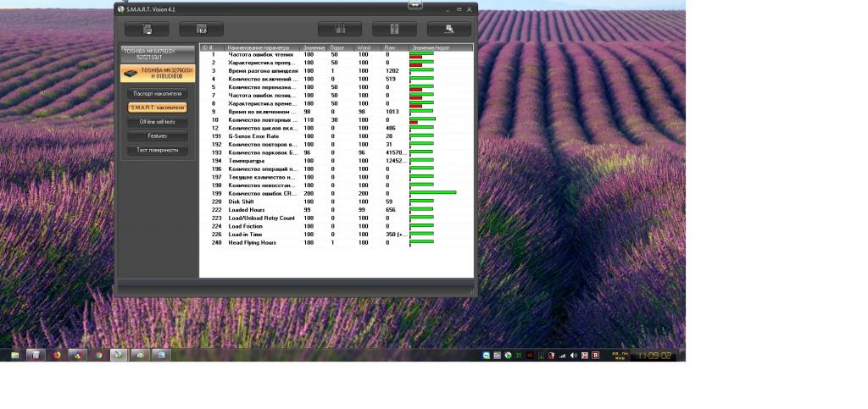Switch to S.M.A.R.T. накопителя tab
Viewport: 868px width, 409px height.
[x=157, y=108]
